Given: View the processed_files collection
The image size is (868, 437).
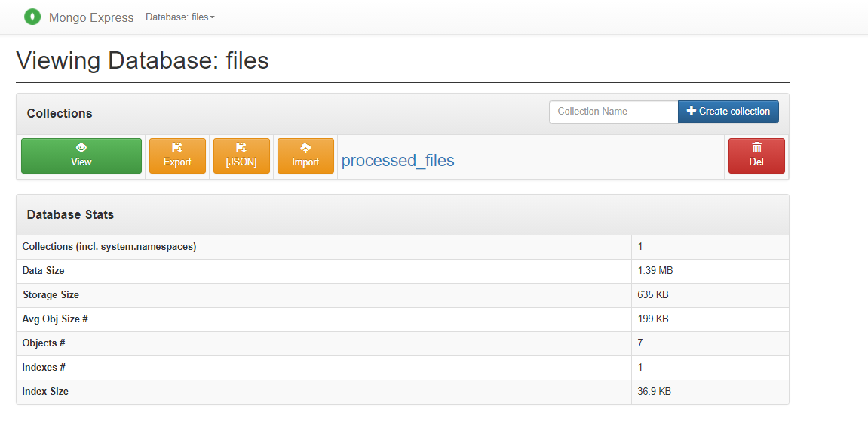Looking at the screenshot, I should click(x=81, y=155).
